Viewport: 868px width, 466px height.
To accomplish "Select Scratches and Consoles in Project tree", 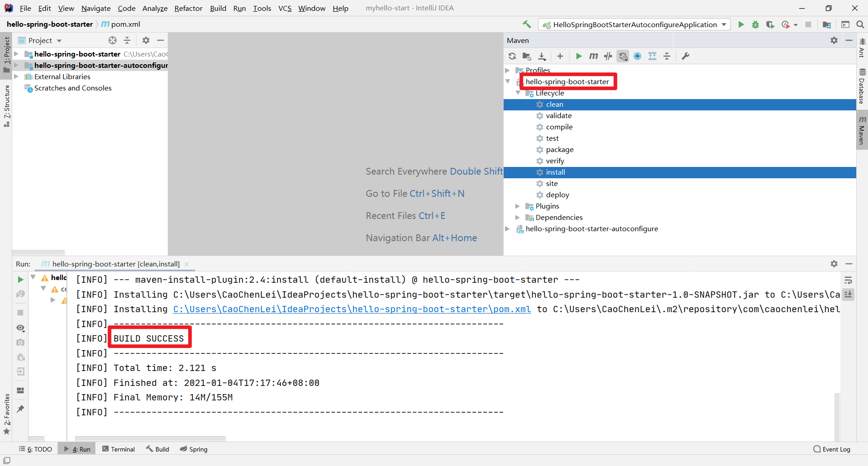I will pyautogui.click(x=73, y=88).
